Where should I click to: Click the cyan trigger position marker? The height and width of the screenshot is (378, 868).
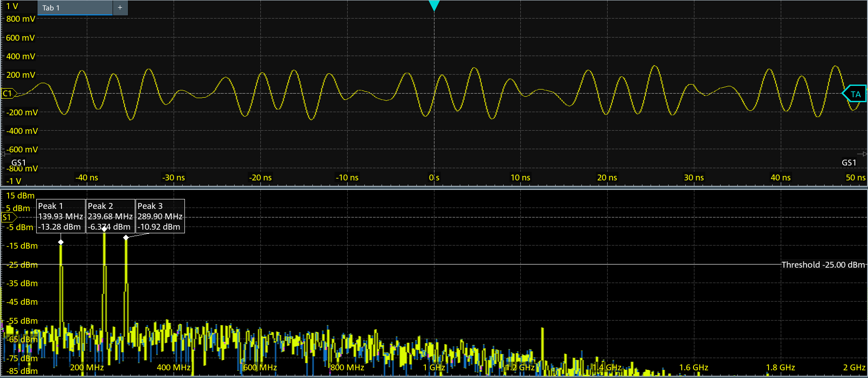(x=434, y=6)
